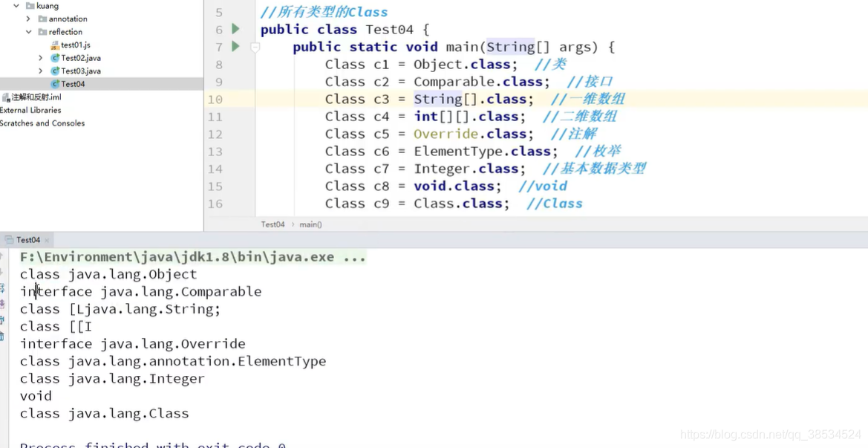The width and height of the screenshot is (868, 448).
Task: Click 'Comparable' on line 9
Action: [x=454, y=82]
